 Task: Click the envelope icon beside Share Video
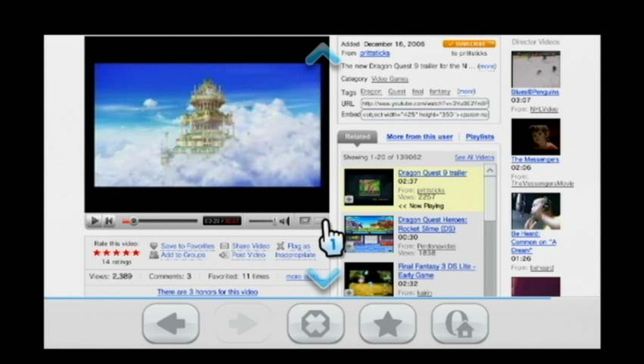tap(224, 246)
